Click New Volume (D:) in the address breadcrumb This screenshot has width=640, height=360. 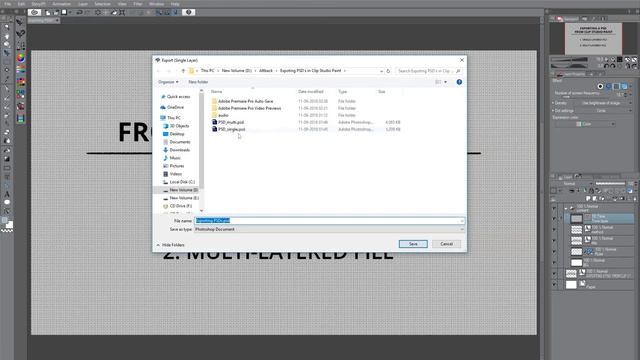[x=237, y=71]
